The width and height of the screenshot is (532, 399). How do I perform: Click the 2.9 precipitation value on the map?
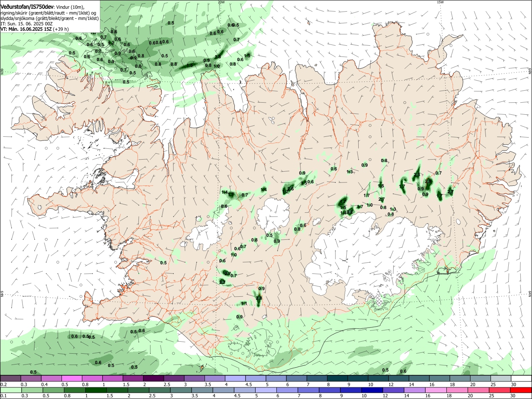[429, 181]
